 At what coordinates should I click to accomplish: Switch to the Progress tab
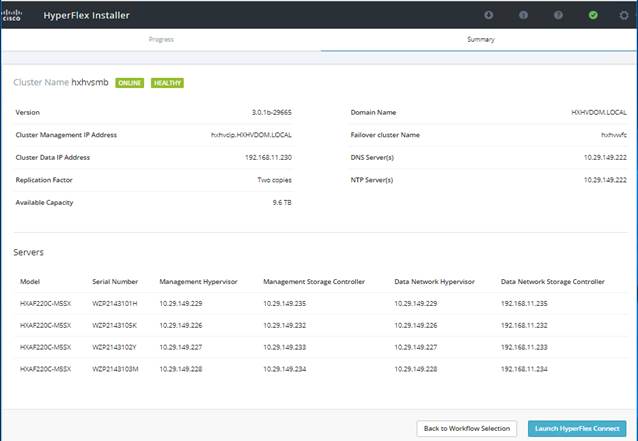point(161,39)
